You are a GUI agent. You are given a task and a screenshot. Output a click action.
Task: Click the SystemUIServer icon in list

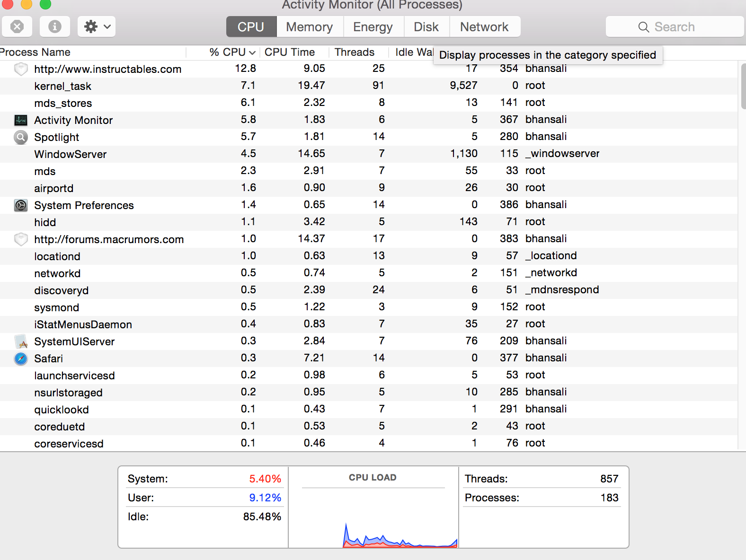pyautogui.click(x=21, y=341)
